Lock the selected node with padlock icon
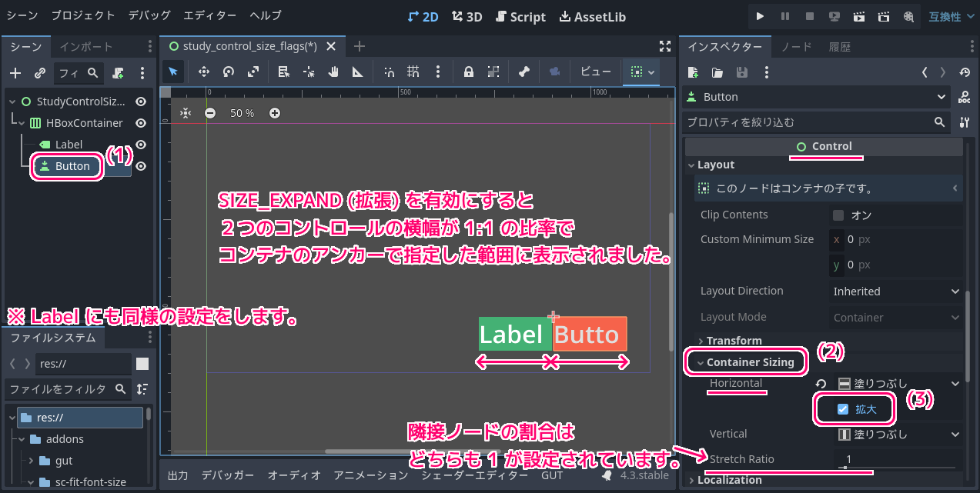Image resolution: width=980 pixels, height=493 pixels. pos(468,72)
